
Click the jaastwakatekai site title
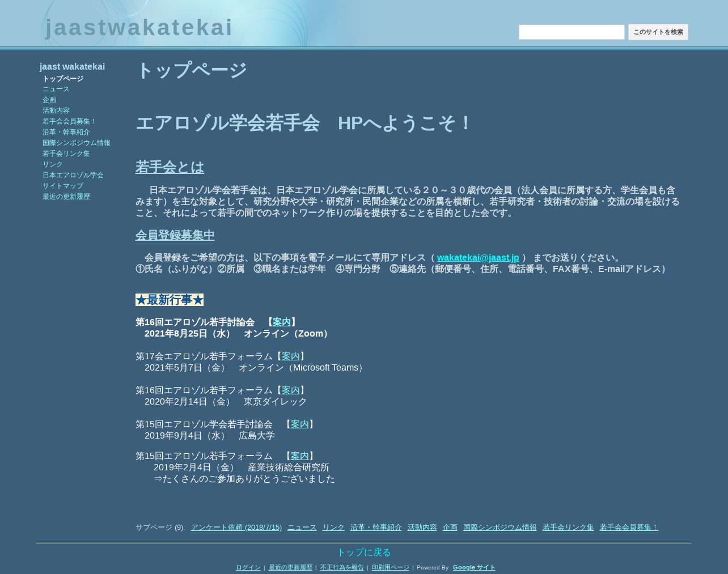[139, 28]
